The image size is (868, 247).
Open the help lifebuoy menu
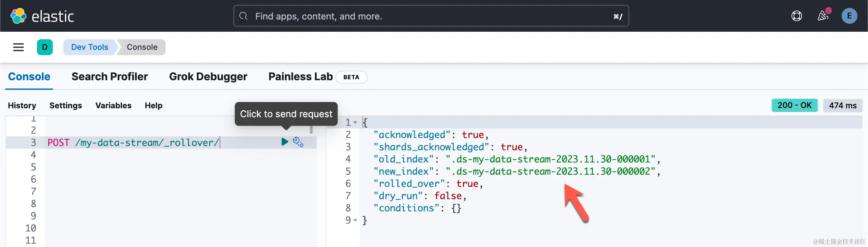(x=796, y=16)
